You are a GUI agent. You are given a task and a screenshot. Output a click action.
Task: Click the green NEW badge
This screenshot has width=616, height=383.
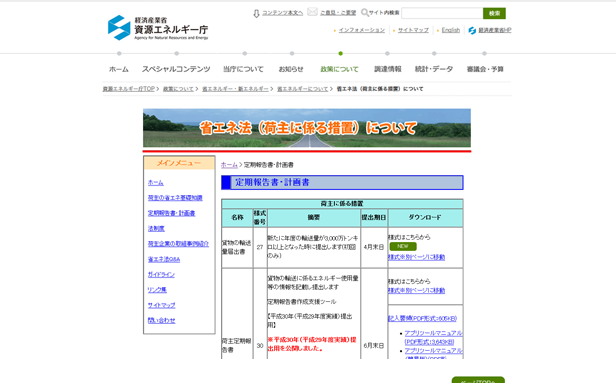(x=403, y=246)
